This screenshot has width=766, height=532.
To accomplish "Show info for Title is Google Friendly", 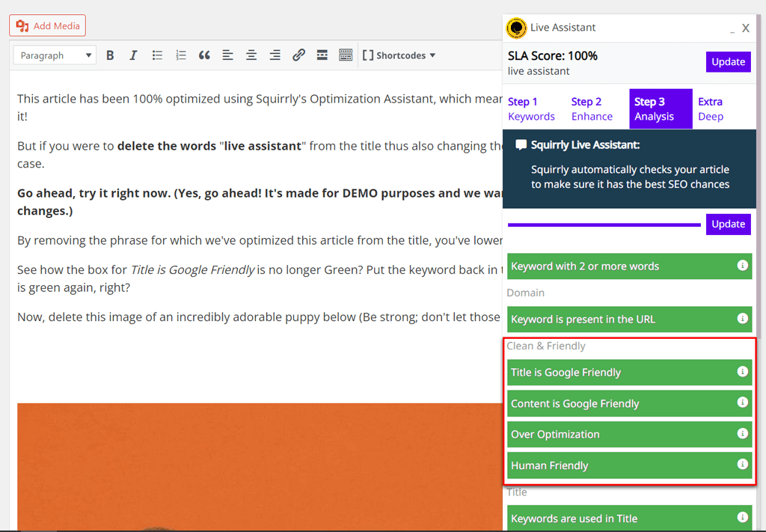I will tap(743, 372).
